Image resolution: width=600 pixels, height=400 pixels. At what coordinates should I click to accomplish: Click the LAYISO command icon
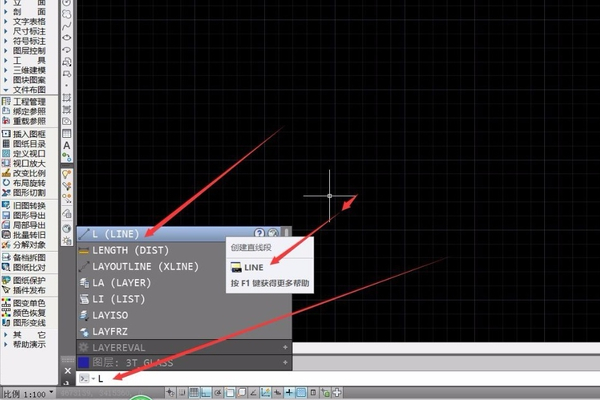(84, 315)
